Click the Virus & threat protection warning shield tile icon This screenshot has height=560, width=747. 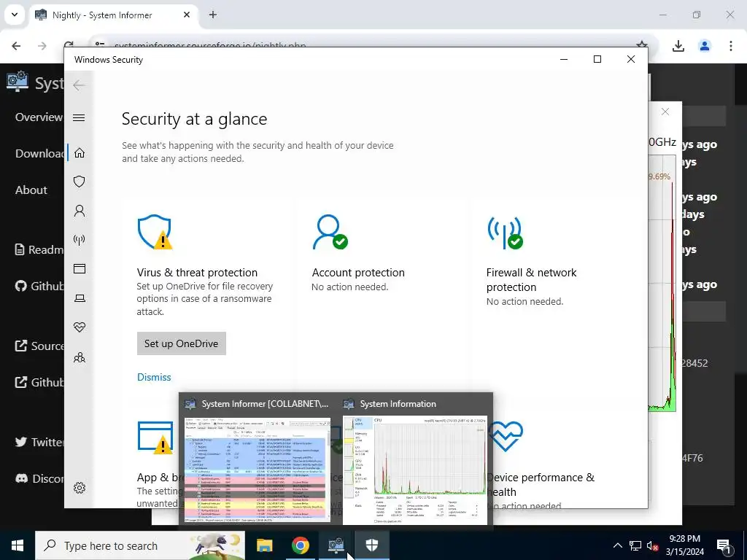click(x=155, y=232)
